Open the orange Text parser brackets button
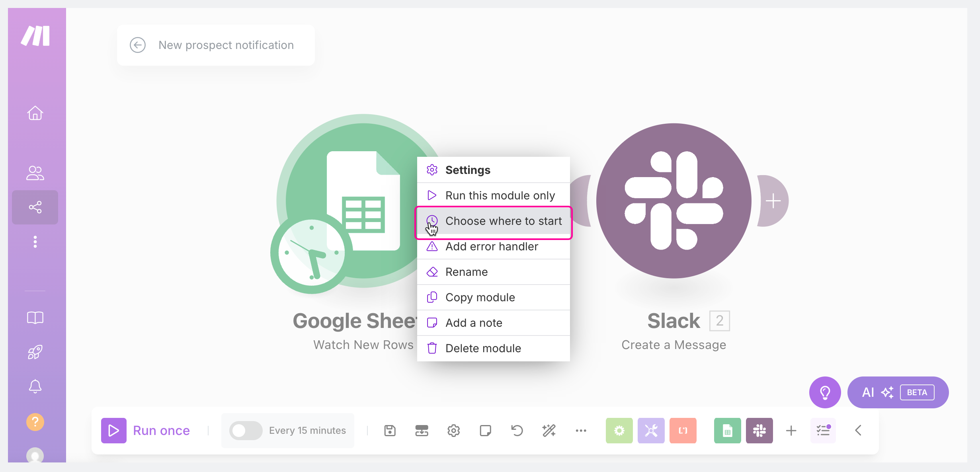 coord(683,431)
